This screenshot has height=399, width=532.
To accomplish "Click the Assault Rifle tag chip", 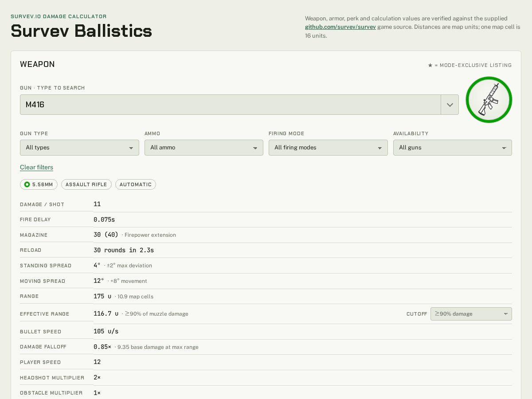I will tap(86, 184).
